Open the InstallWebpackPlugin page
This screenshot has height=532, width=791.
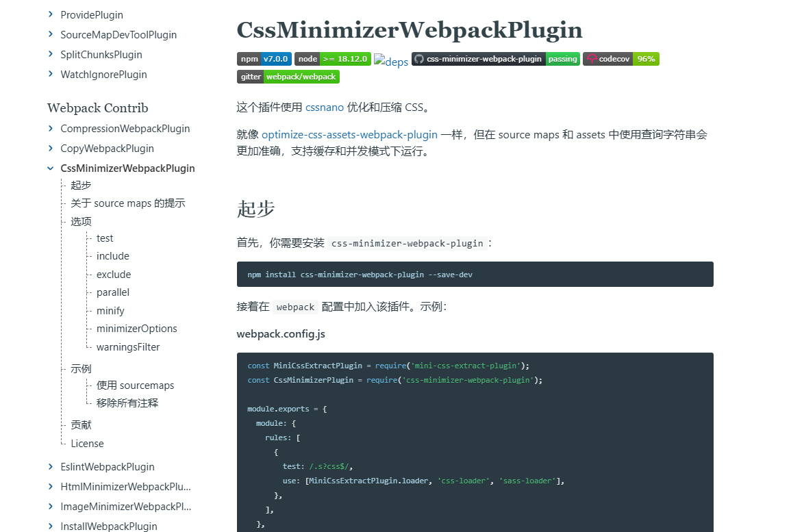(109, 527)
